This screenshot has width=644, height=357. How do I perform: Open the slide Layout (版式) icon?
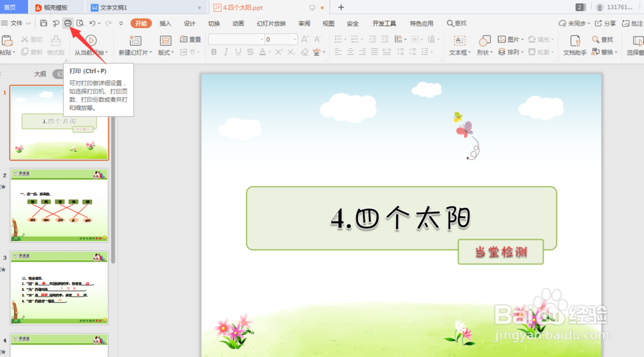coord(166,41)
